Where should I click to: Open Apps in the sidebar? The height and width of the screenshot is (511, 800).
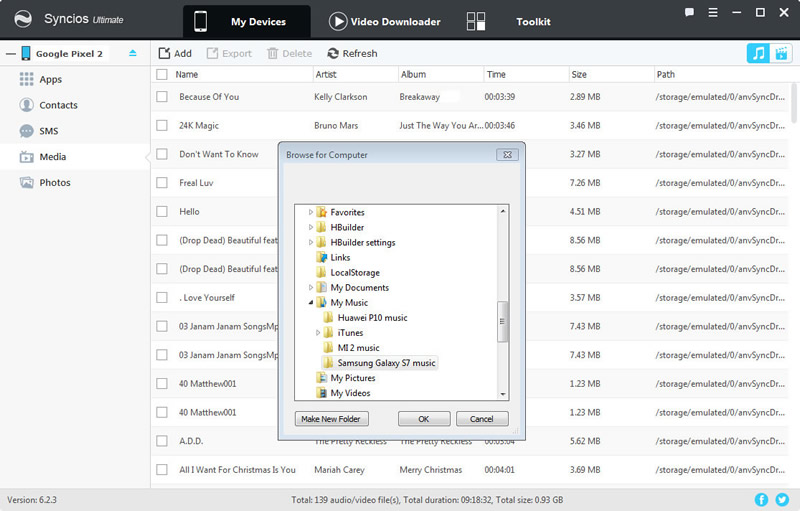tap(51, 80)
